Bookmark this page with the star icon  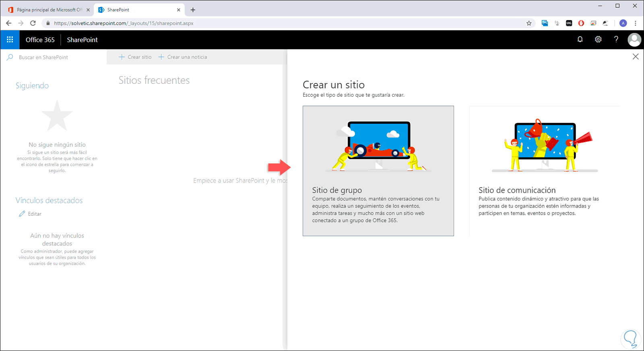529,23
